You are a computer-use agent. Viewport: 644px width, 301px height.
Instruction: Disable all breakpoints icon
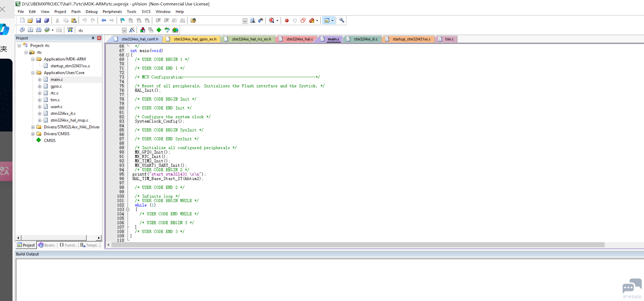303,20
